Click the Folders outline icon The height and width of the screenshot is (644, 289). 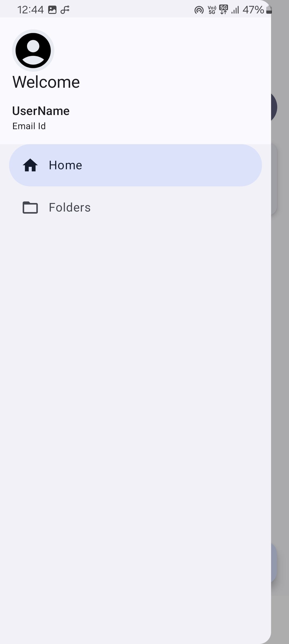coord(30,208)
